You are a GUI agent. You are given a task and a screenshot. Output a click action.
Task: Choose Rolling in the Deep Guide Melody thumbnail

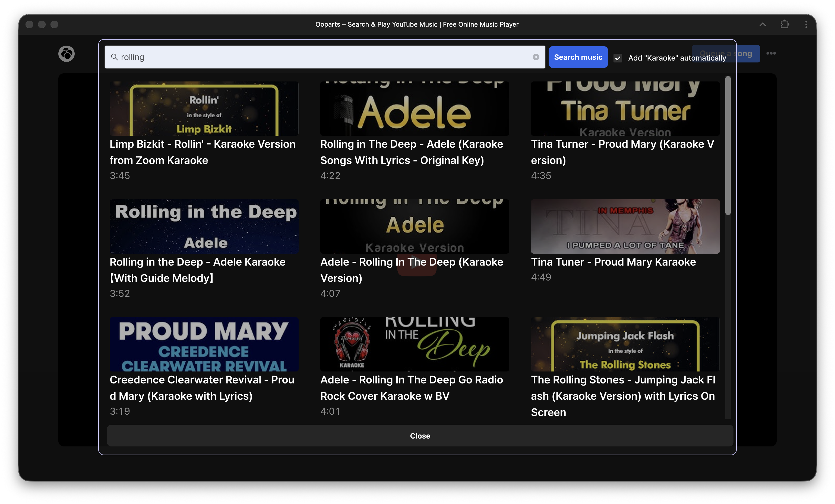tap(204, 226)
